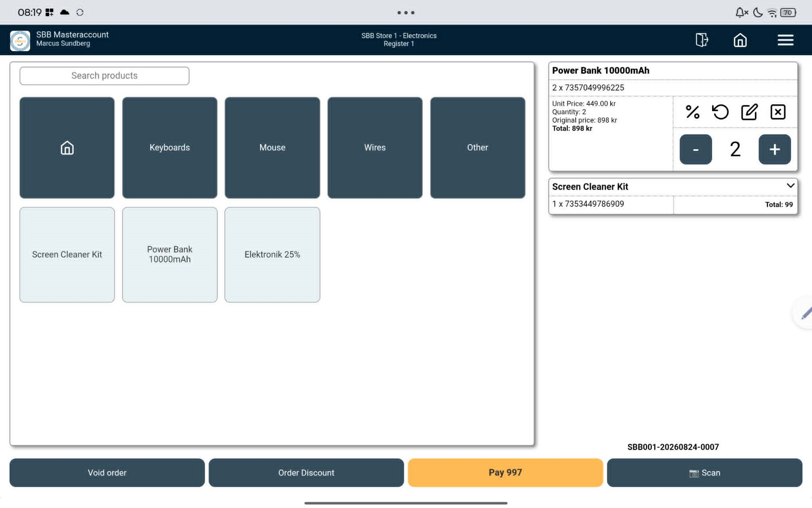This screenshot has width=812, height=508.
Task: Click Void order button
Action: [107, 473]
